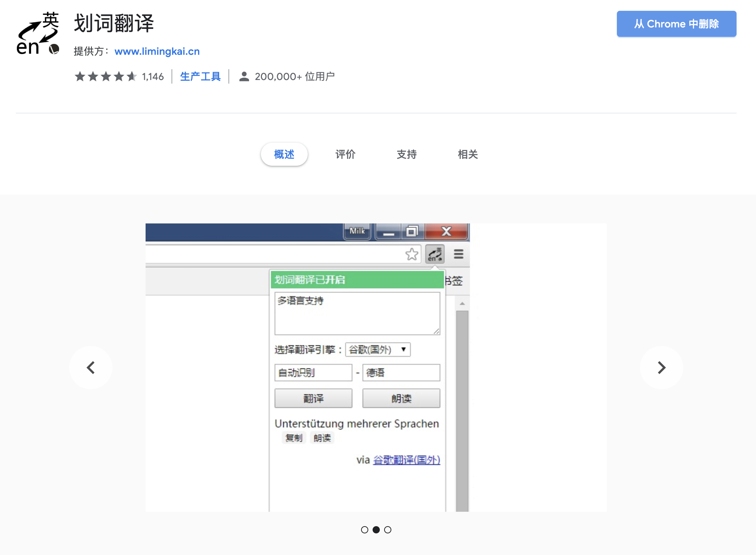
Task: Click the scrollbar track in screenshot
Action: point(462,411)
